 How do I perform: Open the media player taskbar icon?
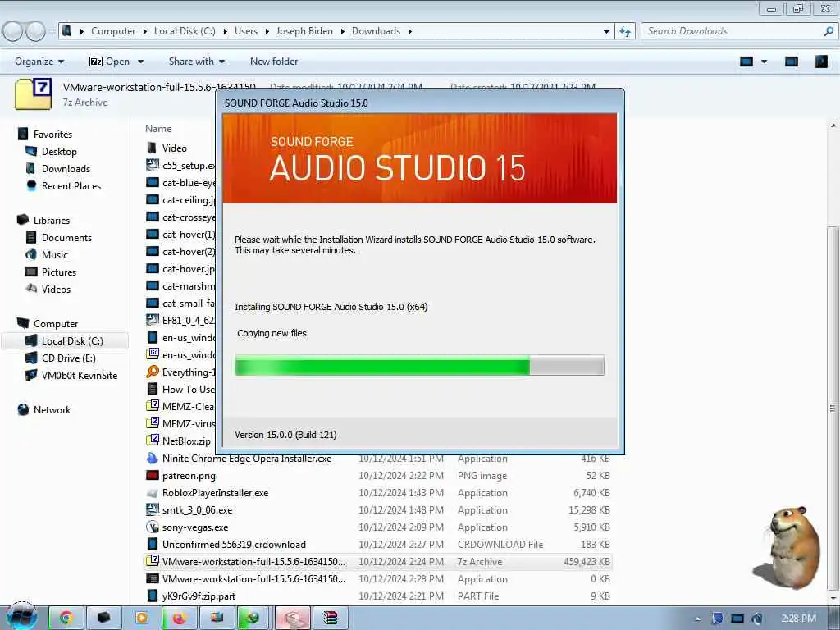141,618
